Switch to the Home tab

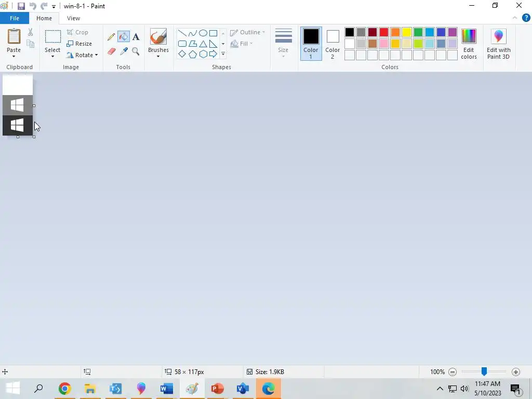(44, 18)
